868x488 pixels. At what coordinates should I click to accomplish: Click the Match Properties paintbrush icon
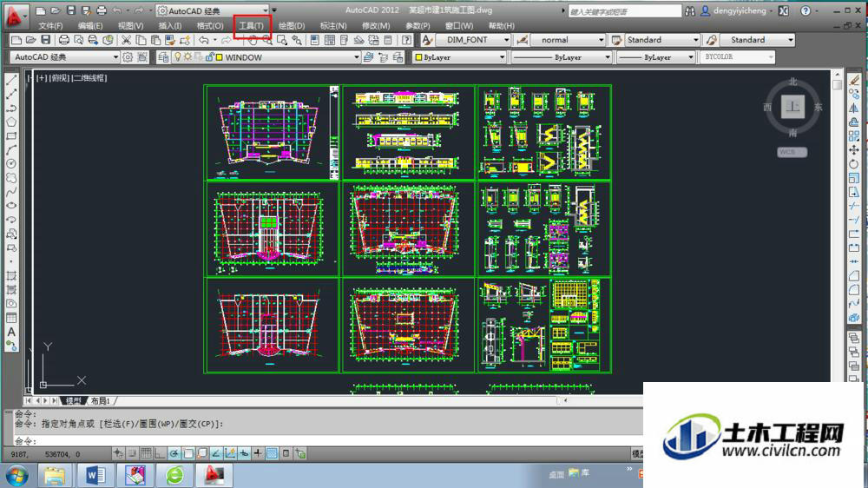click(x=170, y=40)
